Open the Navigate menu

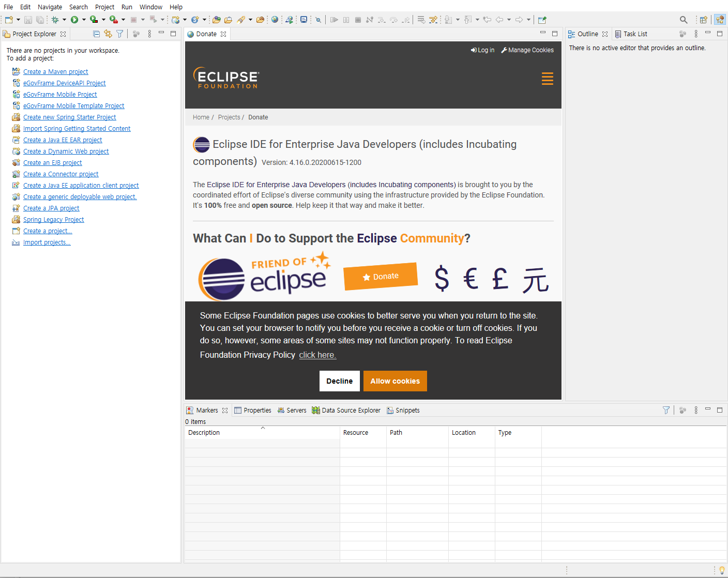50,7
